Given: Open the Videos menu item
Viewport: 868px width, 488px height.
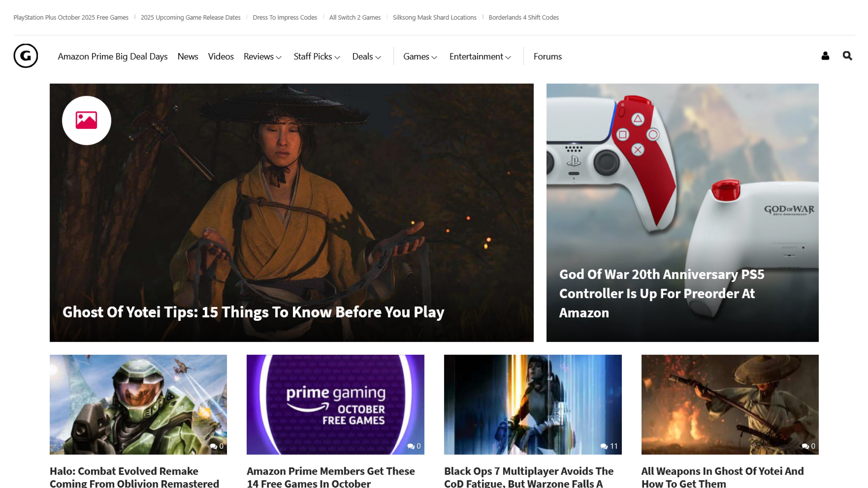Looking at the screenshot, I should (221, 56).
